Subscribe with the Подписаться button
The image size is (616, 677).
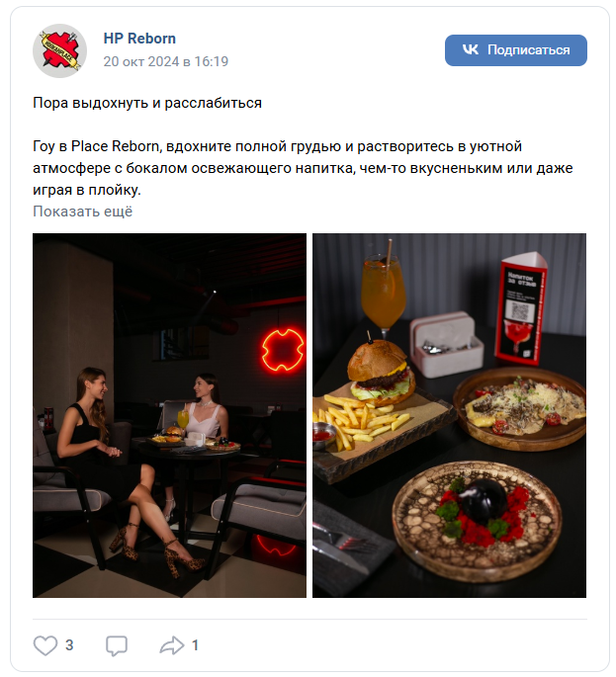click(516, 50)
